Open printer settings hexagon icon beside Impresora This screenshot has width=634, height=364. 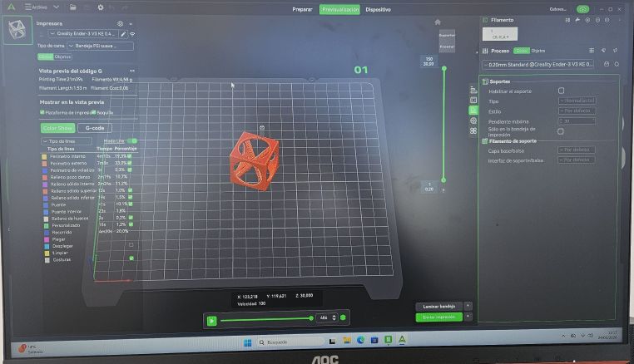[x=120, y=24]
